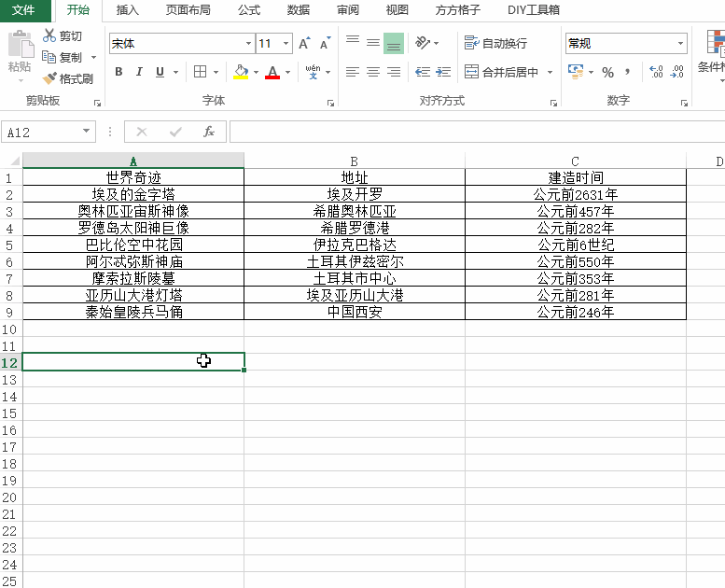Screen dimensions: 725x588
Task: Open merge options dropdown arrow
Action: tap(550, 72)
